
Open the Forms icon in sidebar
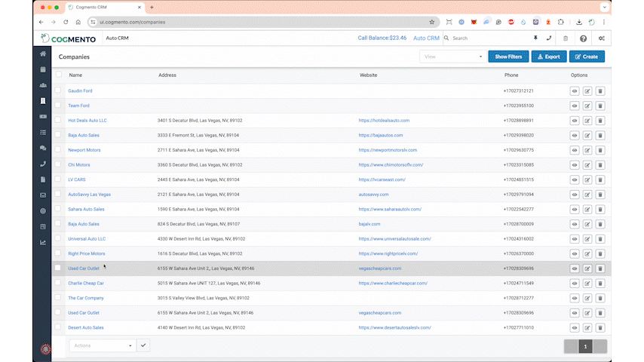[43, 226]
